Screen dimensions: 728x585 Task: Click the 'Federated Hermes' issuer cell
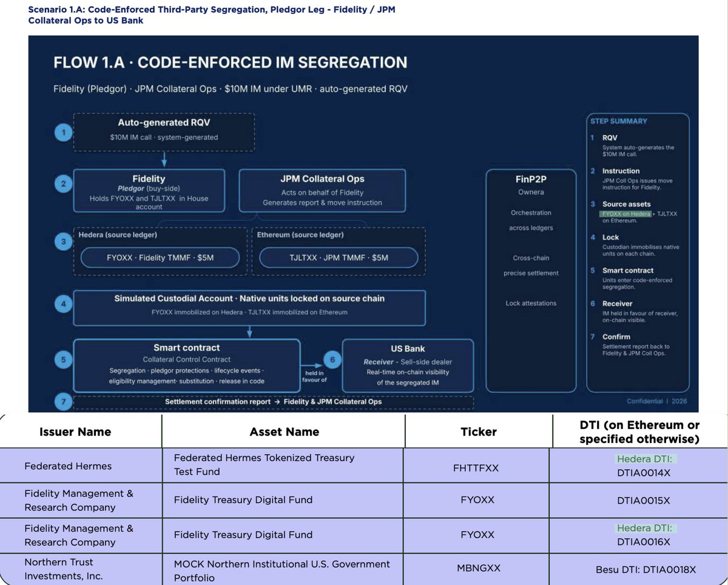coord(68,466)
